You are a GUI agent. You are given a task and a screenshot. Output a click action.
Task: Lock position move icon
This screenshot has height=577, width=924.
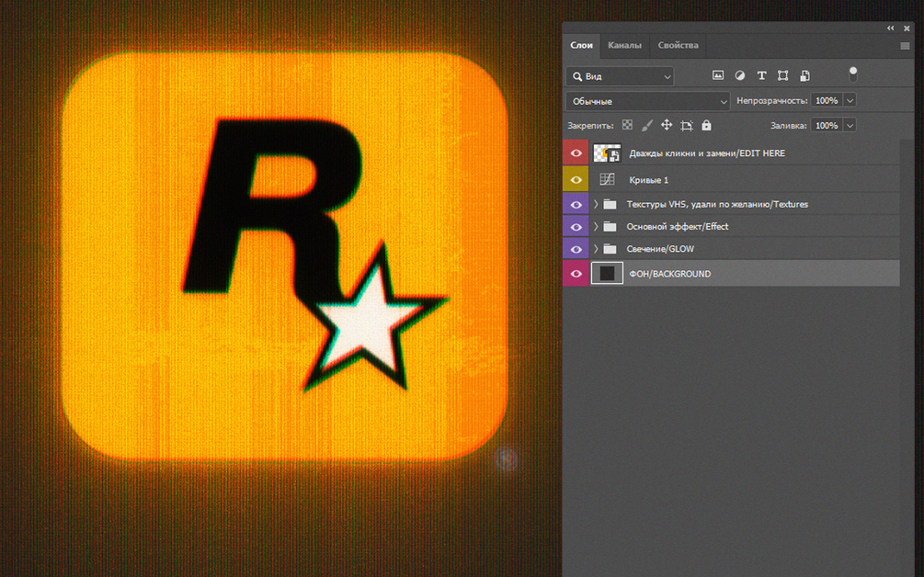click(x=667, y=125)
